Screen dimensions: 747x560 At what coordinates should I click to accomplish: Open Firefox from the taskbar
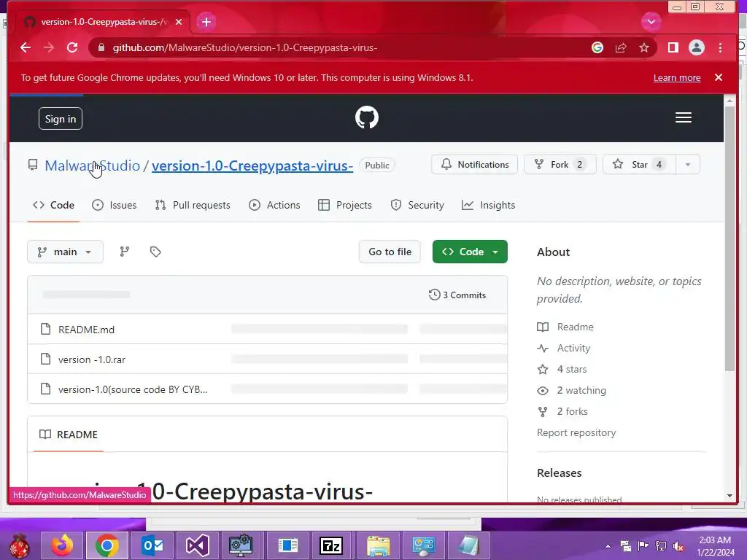pos(63,545)
